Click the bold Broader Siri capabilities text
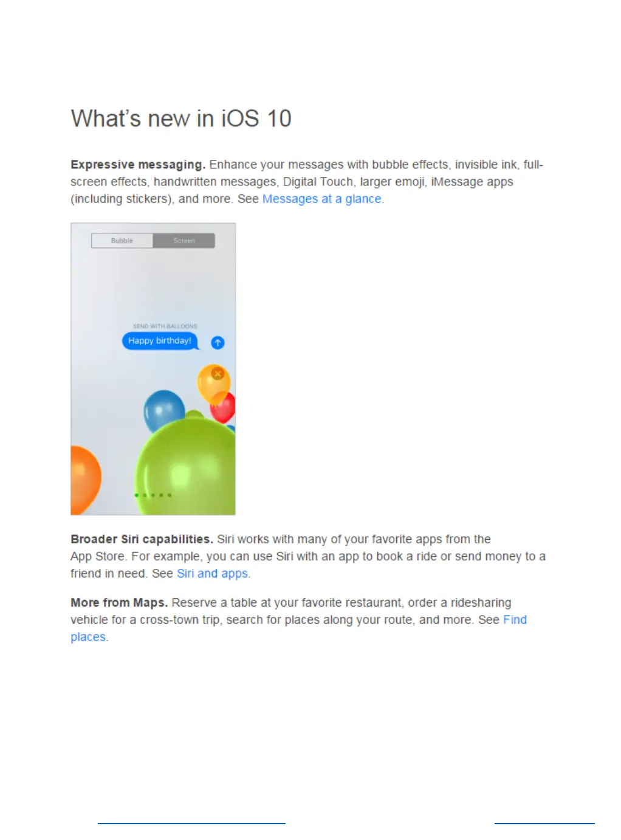 point(142,539)
